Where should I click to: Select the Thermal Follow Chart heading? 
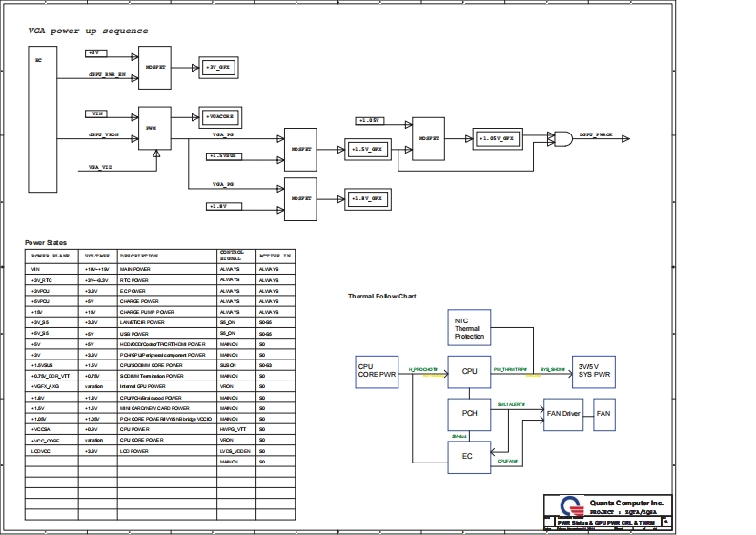point(381,297)
